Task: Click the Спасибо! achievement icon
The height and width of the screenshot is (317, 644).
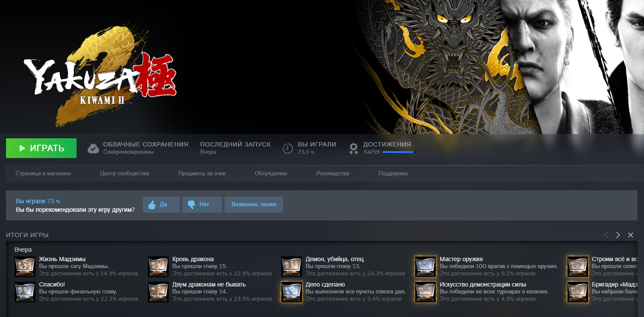Action: tap(25, 292)
